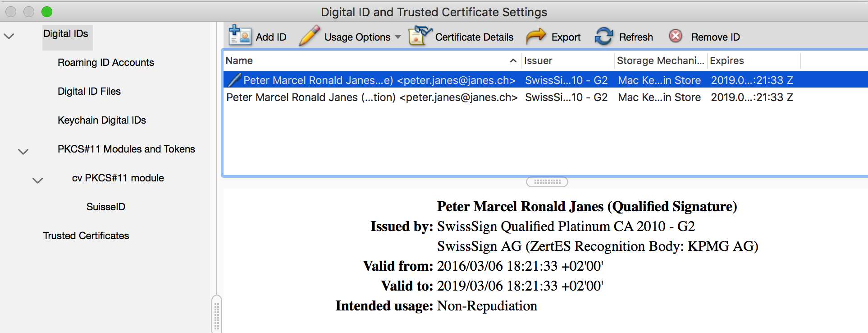Open Trusted Certificates in sidebar

coord(86,236)
